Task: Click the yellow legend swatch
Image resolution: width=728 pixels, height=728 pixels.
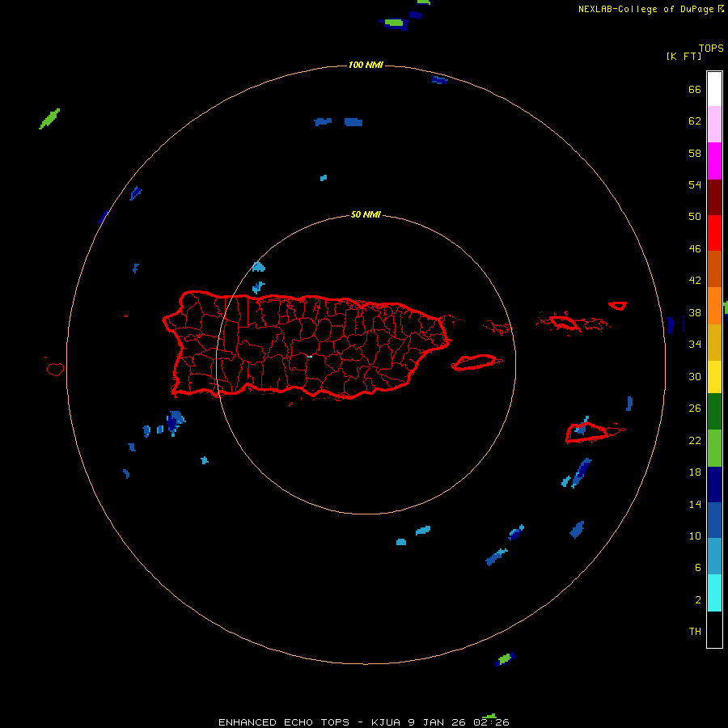Action: 714,377
